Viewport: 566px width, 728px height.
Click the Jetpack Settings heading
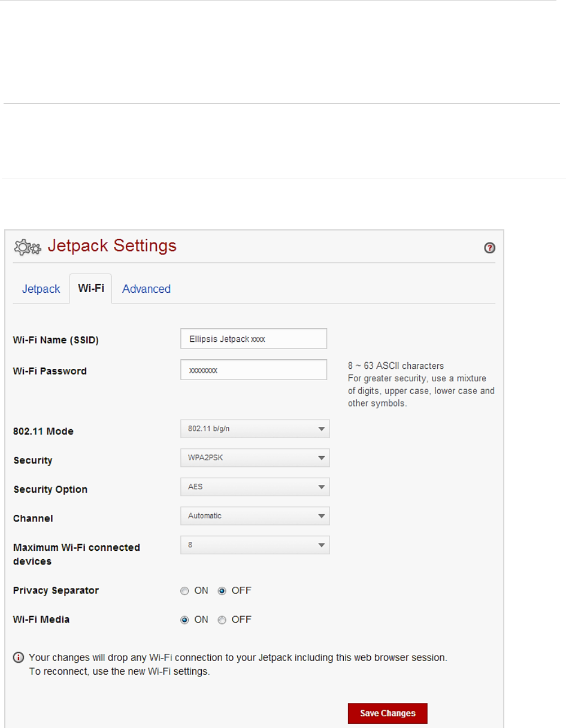112,246
